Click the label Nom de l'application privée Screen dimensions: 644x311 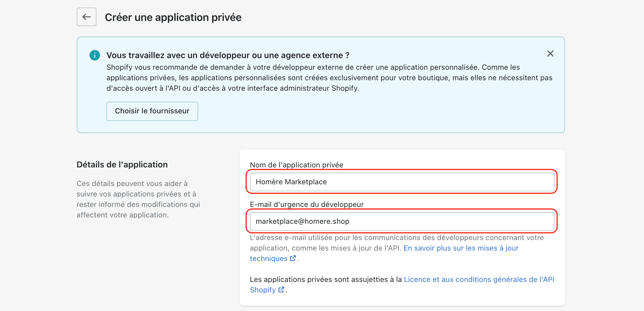click(296, 165)
